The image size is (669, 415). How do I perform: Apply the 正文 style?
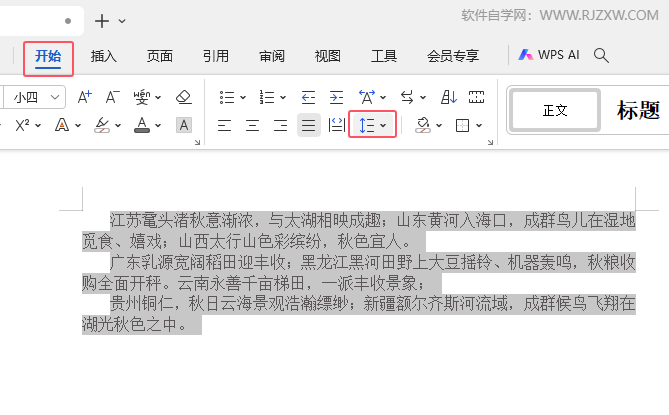(x=555, y=110)
